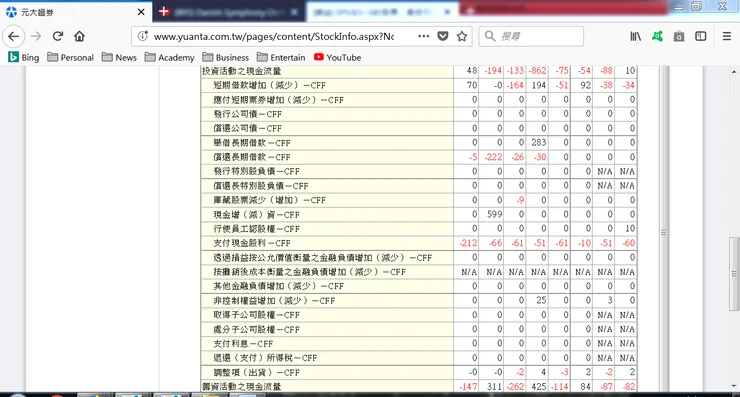Bookmark this page with star icon
740x397 pixels.
click(462, 36)
